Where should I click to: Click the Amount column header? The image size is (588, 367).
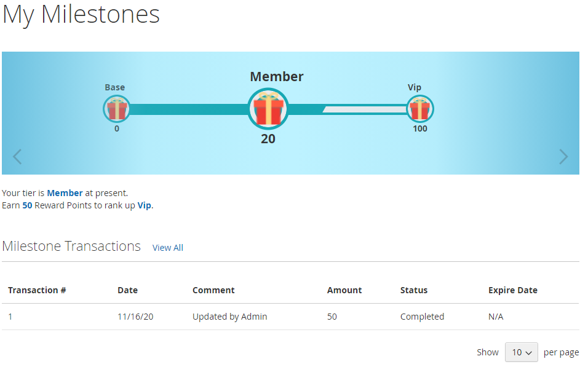point(344,290)
